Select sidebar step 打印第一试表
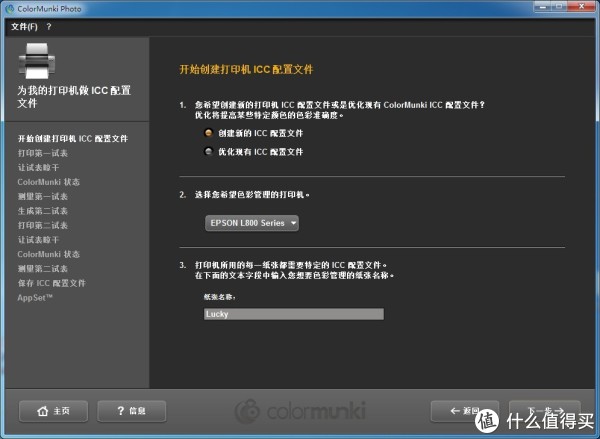This screenshot has height=439, width=600. [42, 153]
